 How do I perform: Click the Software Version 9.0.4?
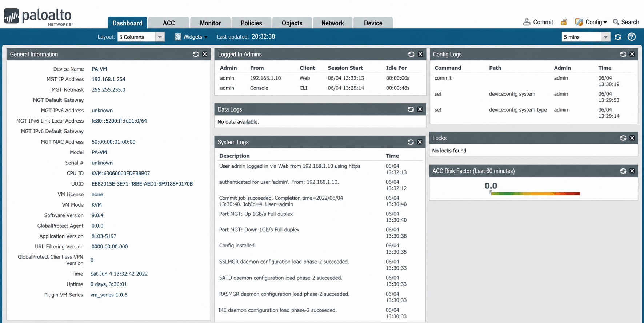coord(97,215)
